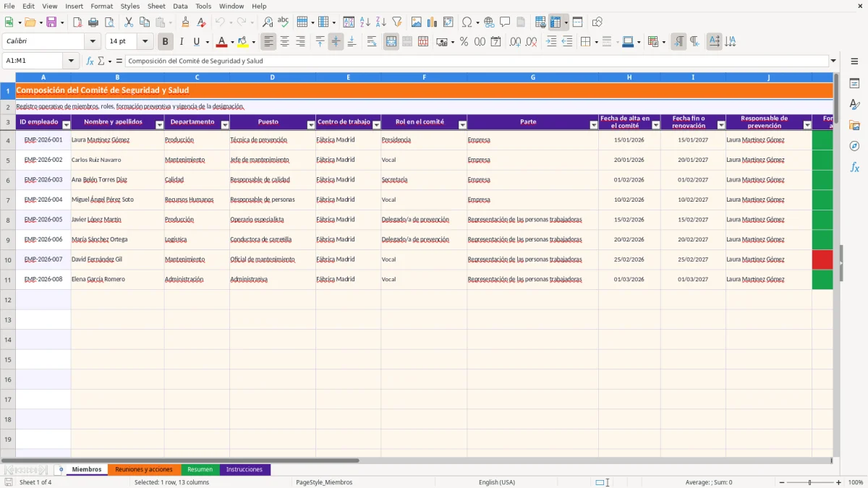
Task: Click column header G
Action: [x=533, y=77]
